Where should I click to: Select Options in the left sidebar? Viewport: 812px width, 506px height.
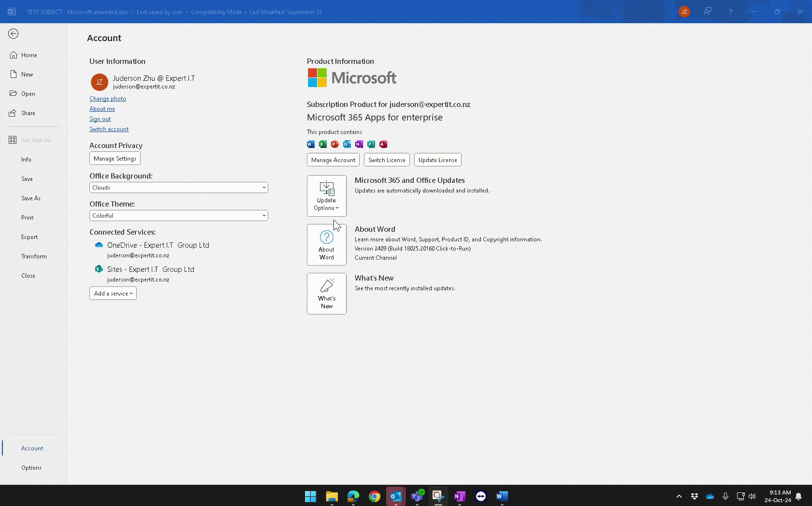(x=31, y=468)
